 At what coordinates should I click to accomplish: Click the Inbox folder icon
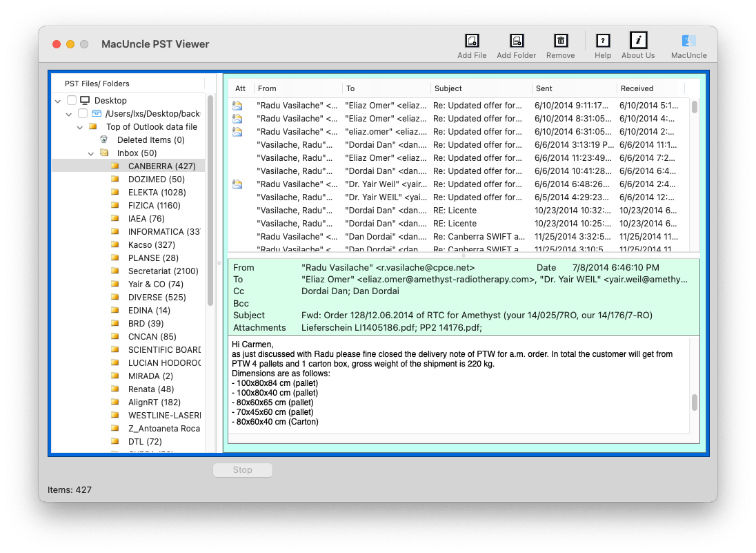click(x=103, y=153)
